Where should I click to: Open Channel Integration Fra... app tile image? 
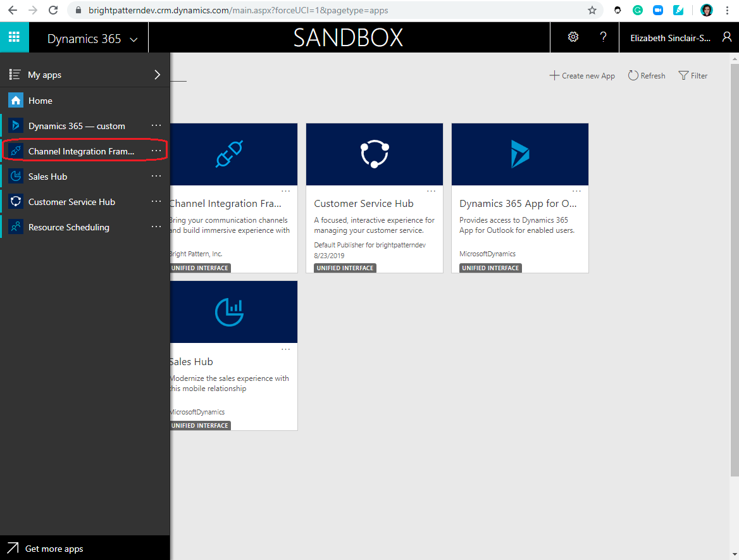point(233,154)
